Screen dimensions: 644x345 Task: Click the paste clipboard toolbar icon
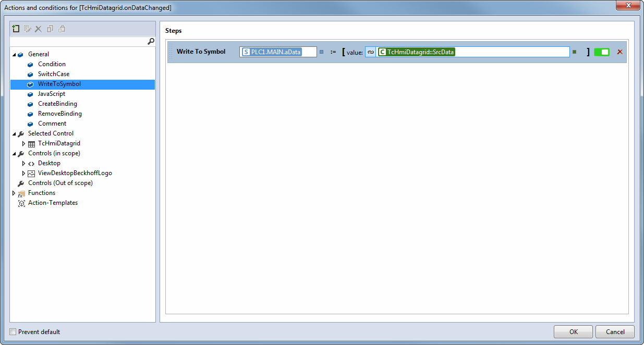pos(62,29)
